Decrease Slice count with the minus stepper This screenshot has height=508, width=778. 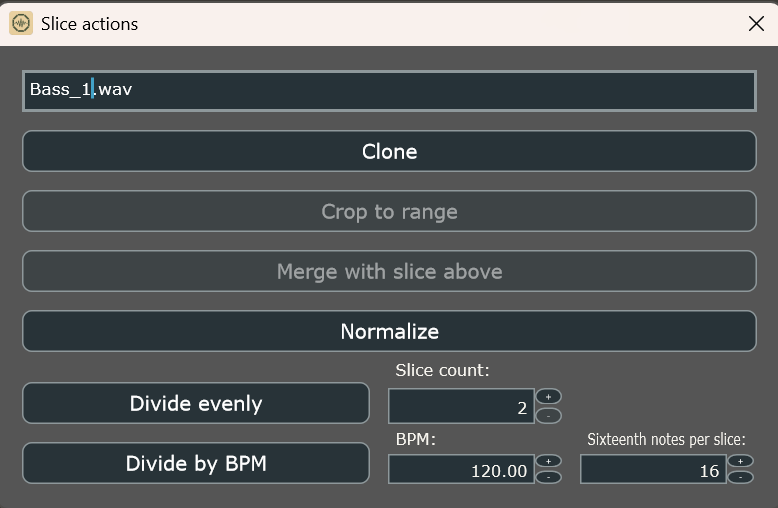point(548,416)
